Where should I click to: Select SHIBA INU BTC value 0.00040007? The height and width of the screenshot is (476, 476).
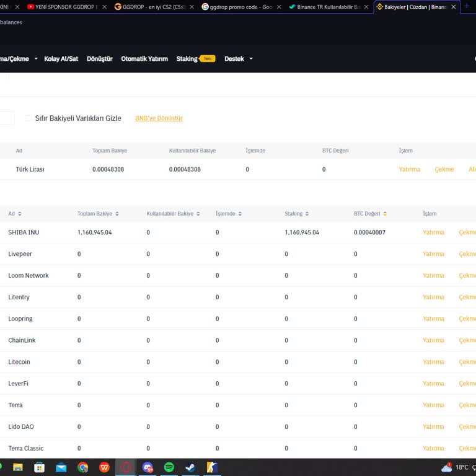369,232
